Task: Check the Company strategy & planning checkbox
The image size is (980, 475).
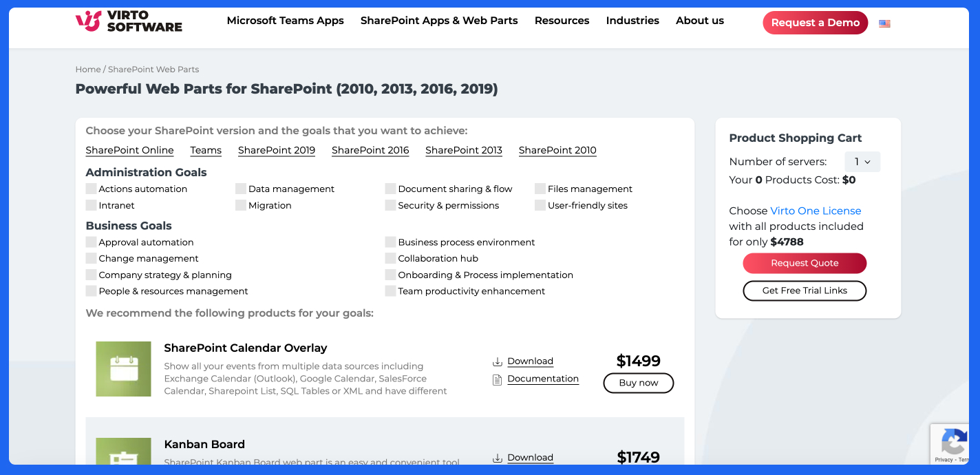Action: pyautogui.click(x=91, y=275)
